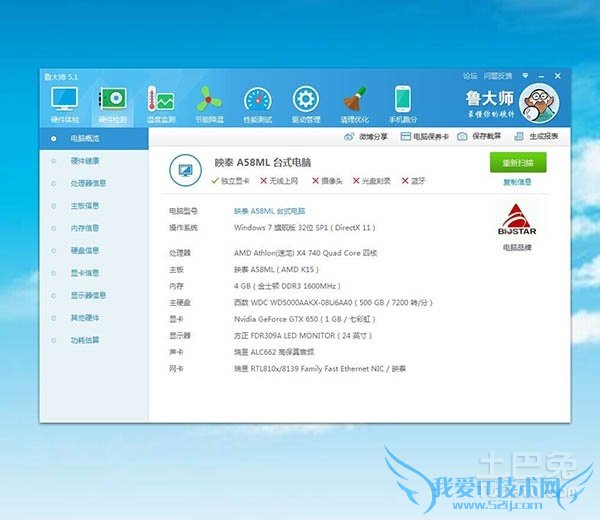Click the 鲁大师 5.1 window title
The width and height of the screenshot is (600, 520).
(x=61, y=77)
